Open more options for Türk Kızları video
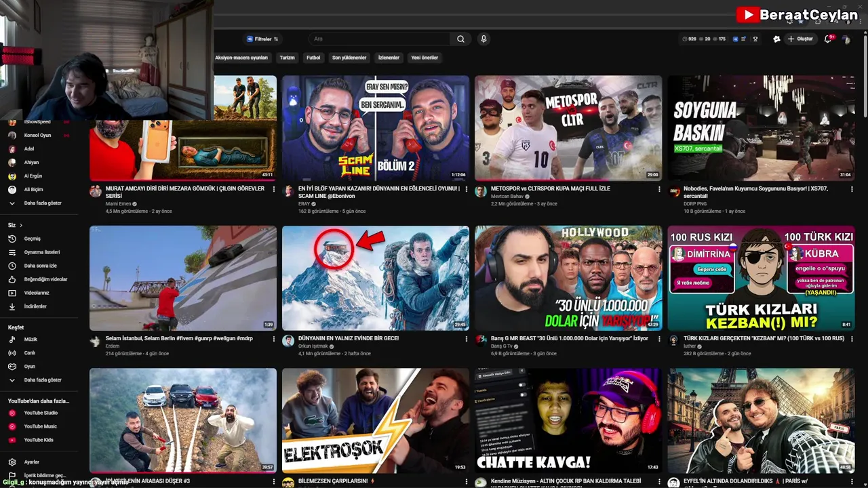The height and width of the screenshot is (488, 868). coord(852,339)
